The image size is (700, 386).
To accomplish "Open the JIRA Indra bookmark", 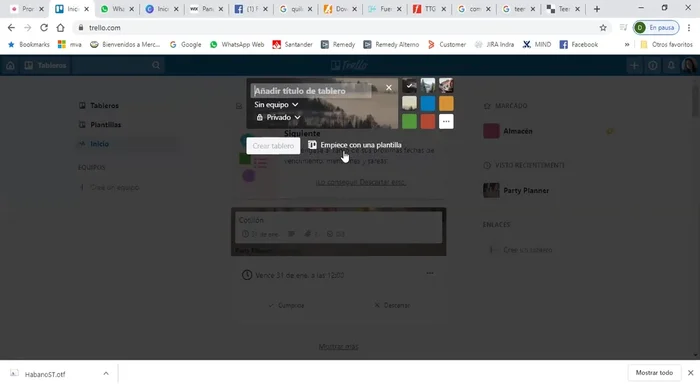I will tap(494, 45).
